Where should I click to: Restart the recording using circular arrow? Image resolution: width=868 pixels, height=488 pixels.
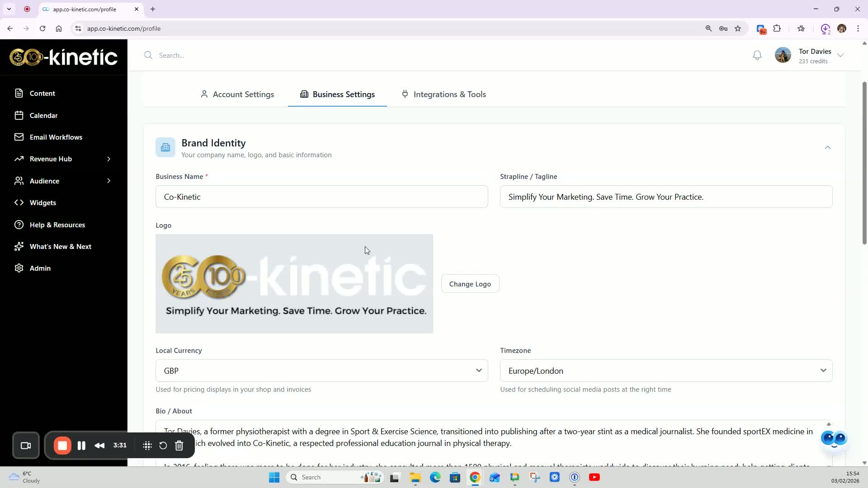pos(163,446)
